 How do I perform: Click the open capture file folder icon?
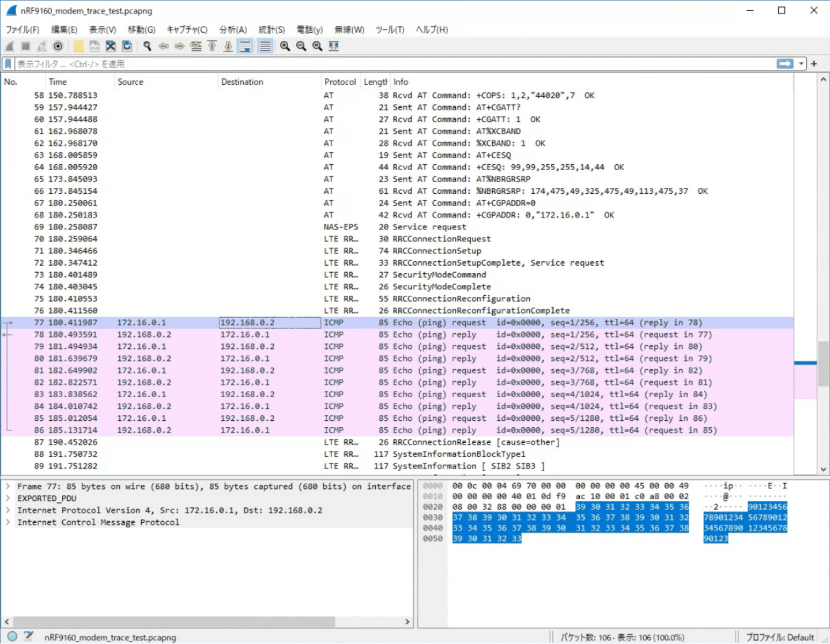coord(78,46)
